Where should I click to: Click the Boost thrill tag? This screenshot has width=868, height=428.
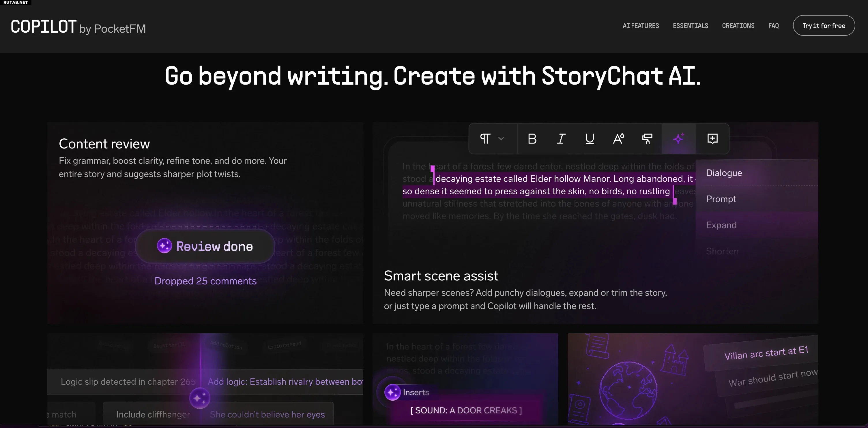click(x=169, y=345)
